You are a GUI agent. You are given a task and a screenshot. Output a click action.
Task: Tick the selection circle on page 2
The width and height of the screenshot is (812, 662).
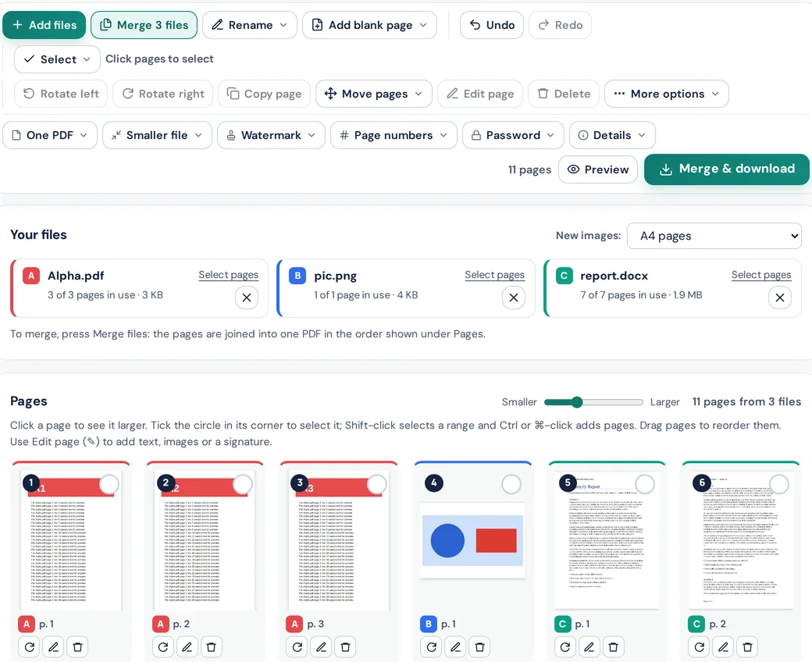pos(242,485)
